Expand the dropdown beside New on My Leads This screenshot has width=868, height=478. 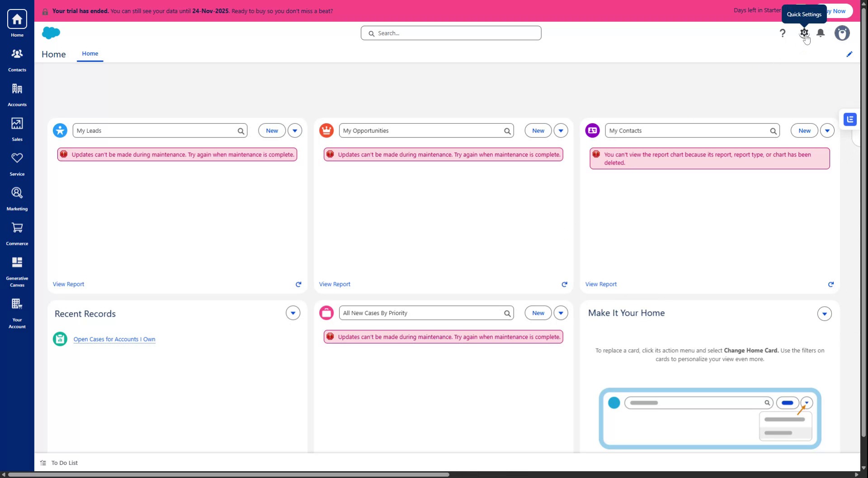click(x=295, y=130)
